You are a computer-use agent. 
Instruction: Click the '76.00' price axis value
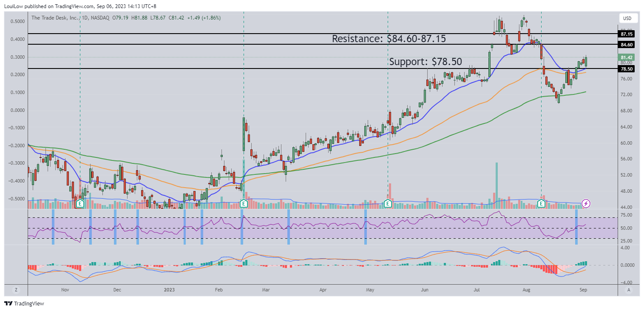(627, 79)
